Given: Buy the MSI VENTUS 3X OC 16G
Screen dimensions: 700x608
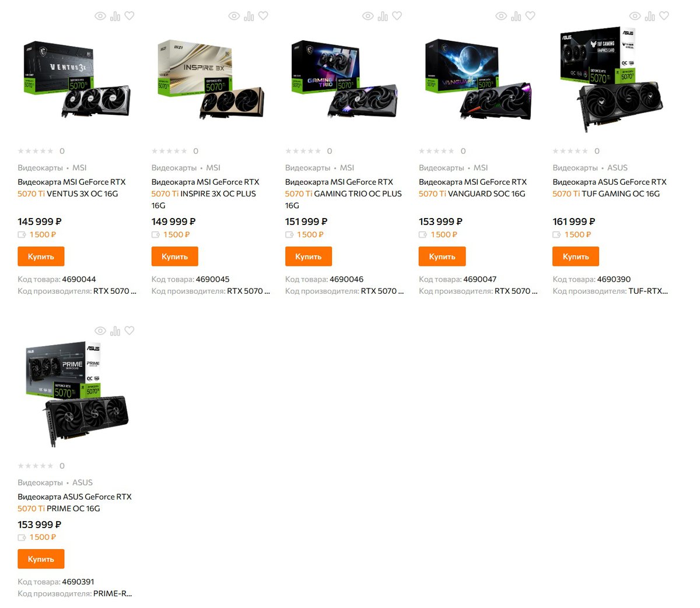Looking at the screenshot, I should (x=41, y=256).
